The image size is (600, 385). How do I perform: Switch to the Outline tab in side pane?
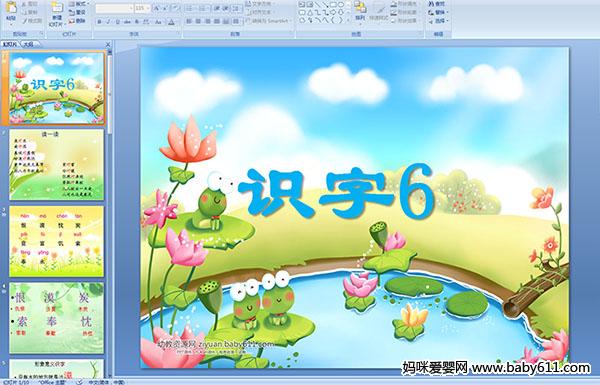point(29,44)
